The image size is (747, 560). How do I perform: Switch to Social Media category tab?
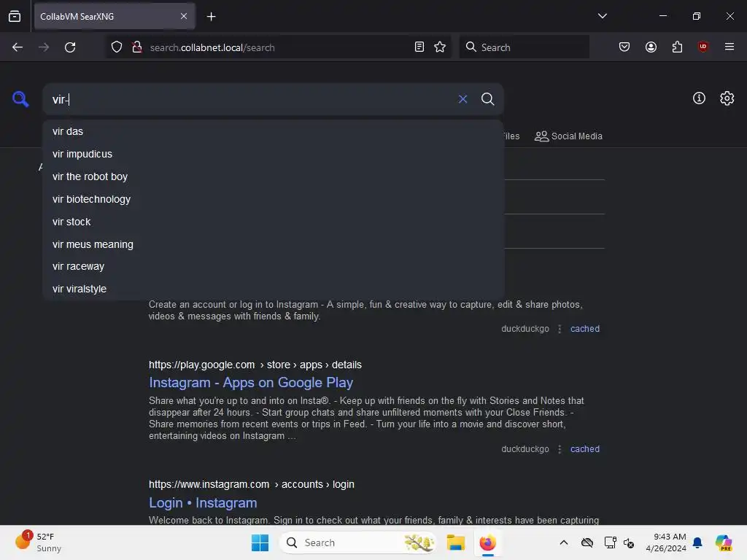[568, 136]
